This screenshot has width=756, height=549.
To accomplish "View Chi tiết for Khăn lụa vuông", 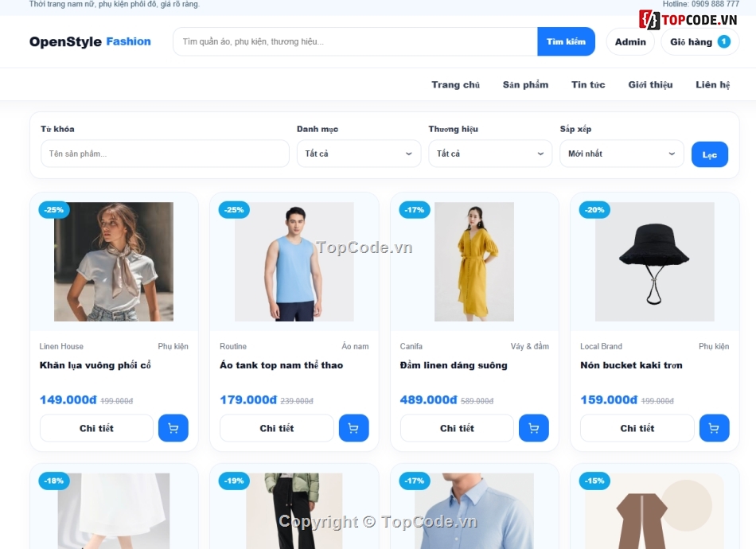I will click(x=96, y=428).
